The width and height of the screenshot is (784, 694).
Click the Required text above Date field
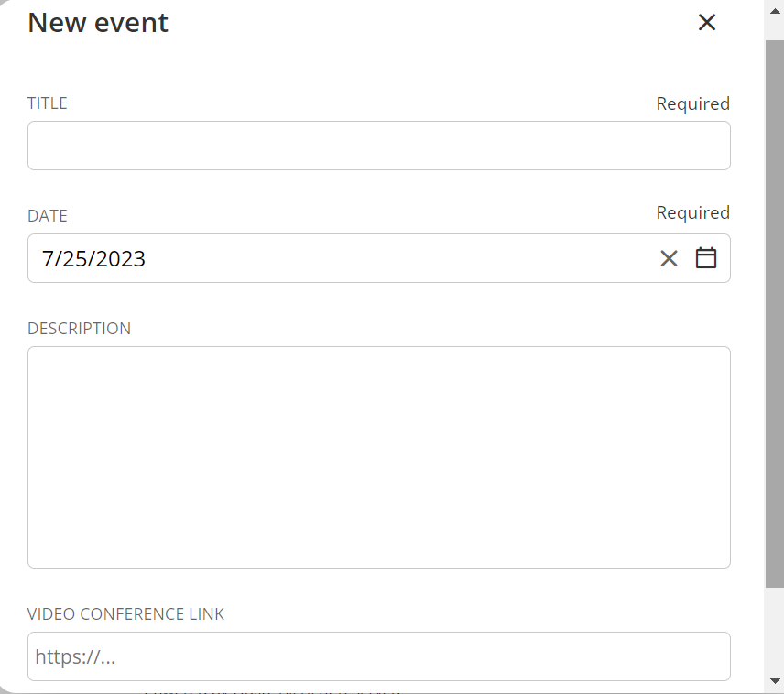692,213
